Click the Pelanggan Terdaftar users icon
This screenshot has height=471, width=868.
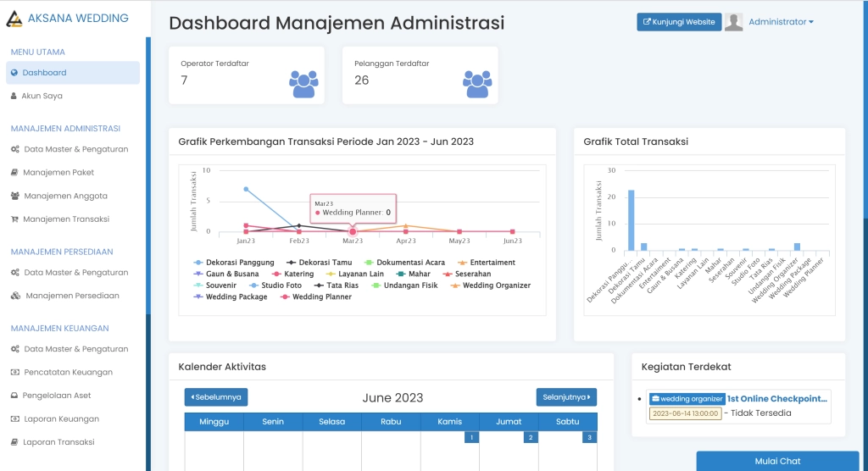tap(477, 83)
